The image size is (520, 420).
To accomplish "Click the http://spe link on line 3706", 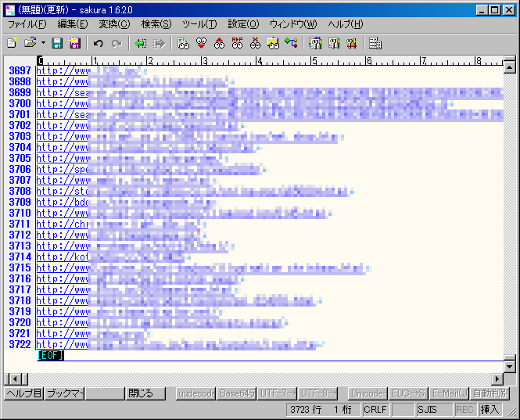I will pos(62,169).
